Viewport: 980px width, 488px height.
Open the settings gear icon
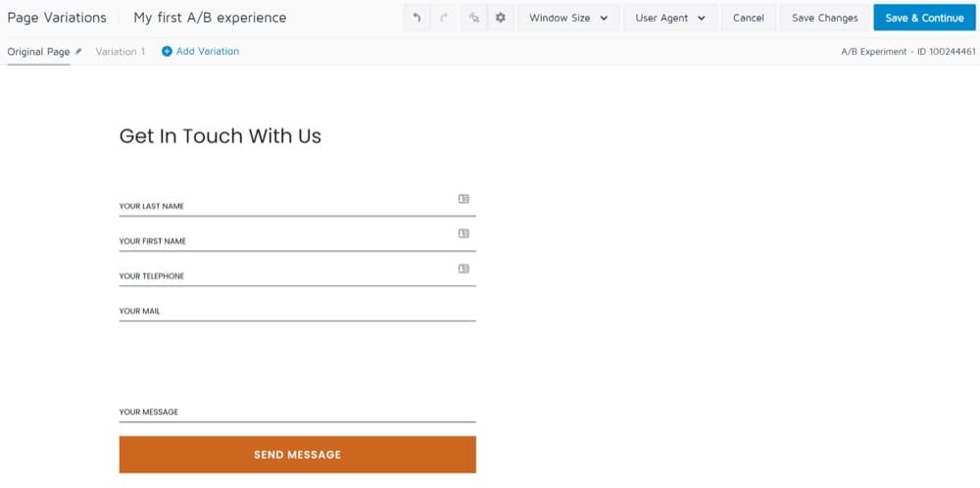coord(501,18)
